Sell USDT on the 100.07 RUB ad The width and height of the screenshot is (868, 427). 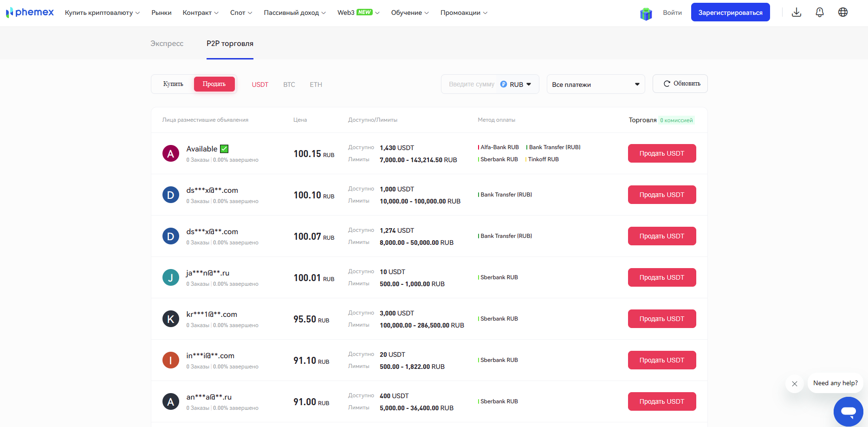coord(662,236)
